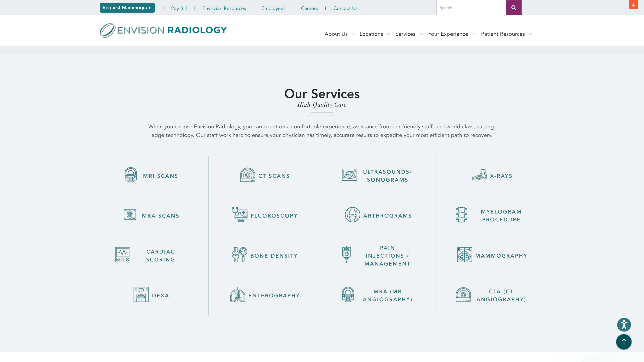Click the scroll-to-top button
The image size is (644, 362).
(x=624, y=342)
